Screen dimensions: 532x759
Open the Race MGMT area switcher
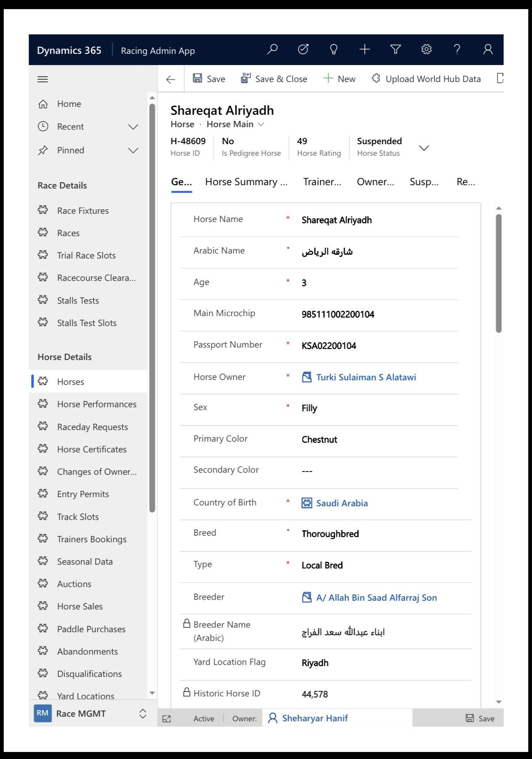(143, 713)
